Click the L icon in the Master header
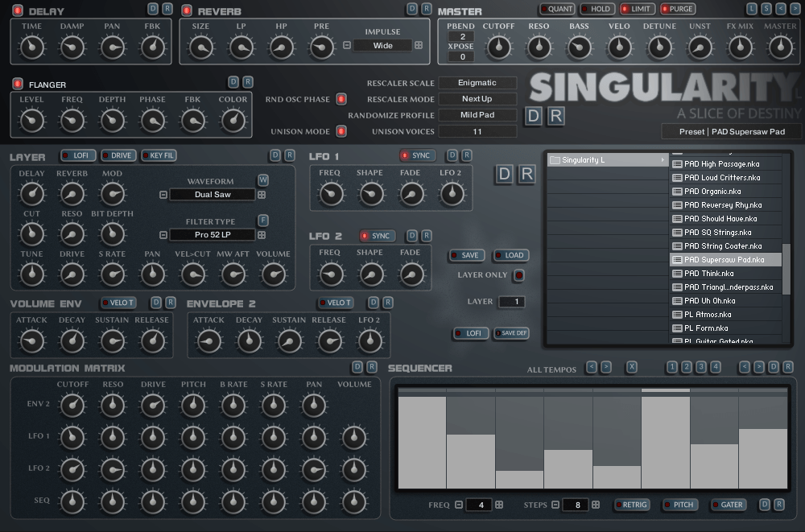Viewport: 805px width, 532px height. coord(752,9)
